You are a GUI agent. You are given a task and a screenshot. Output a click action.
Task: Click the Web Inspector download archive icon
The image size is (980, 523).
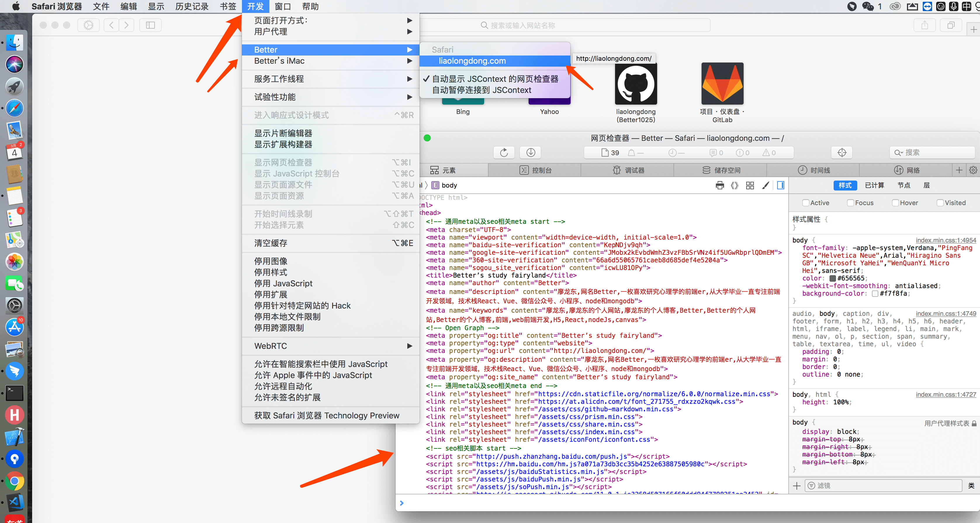click(531, 153)
